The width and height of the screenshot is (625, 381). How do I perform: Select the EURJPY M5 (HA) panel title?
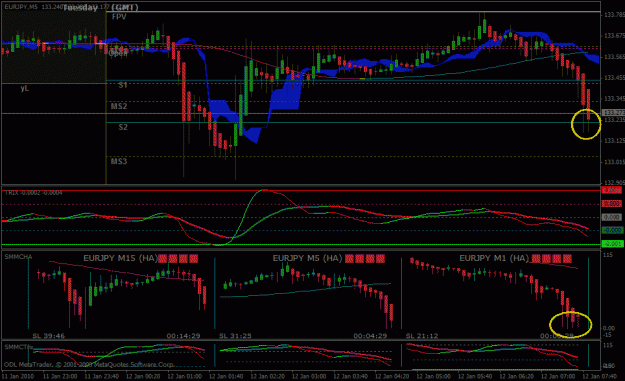307,258
